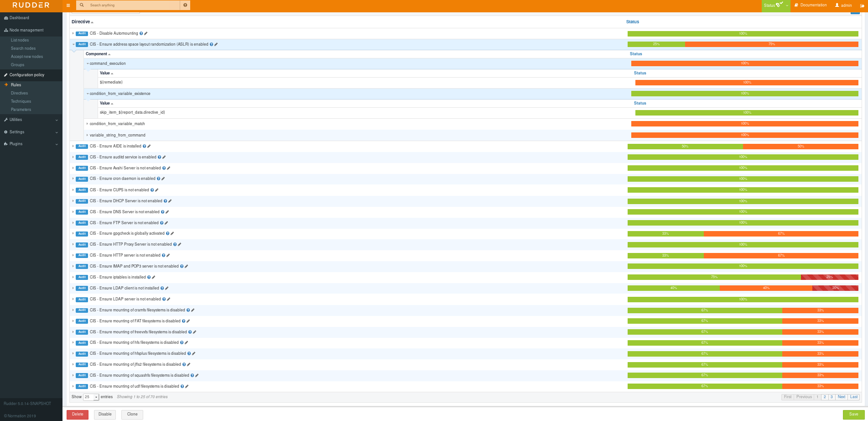This screenshot has width=868, height=421.
Task: Open Directives in the sidebar
Action: (x=19, y=93)
